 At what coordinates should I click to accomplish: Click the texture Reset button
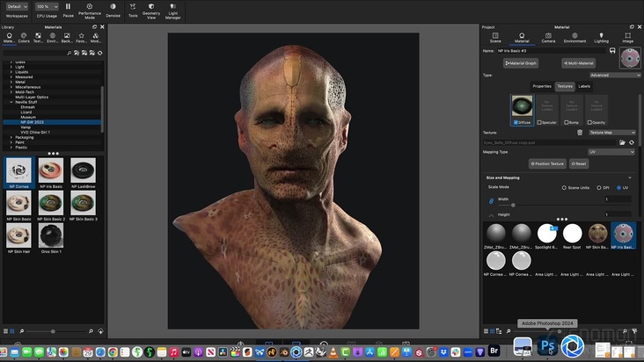[x=579, y=163]
